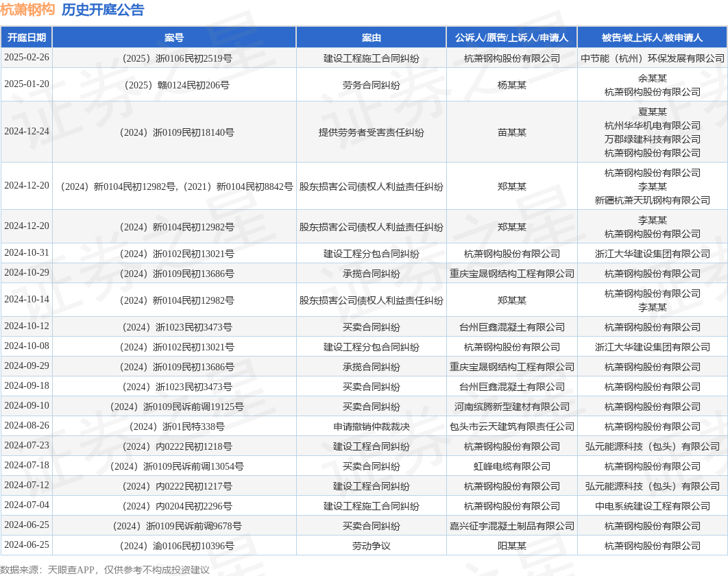Viewport: 728px width, 576px height.
Task: Select the date cell "2024-12-24"
Action: [x=27, y=132]
